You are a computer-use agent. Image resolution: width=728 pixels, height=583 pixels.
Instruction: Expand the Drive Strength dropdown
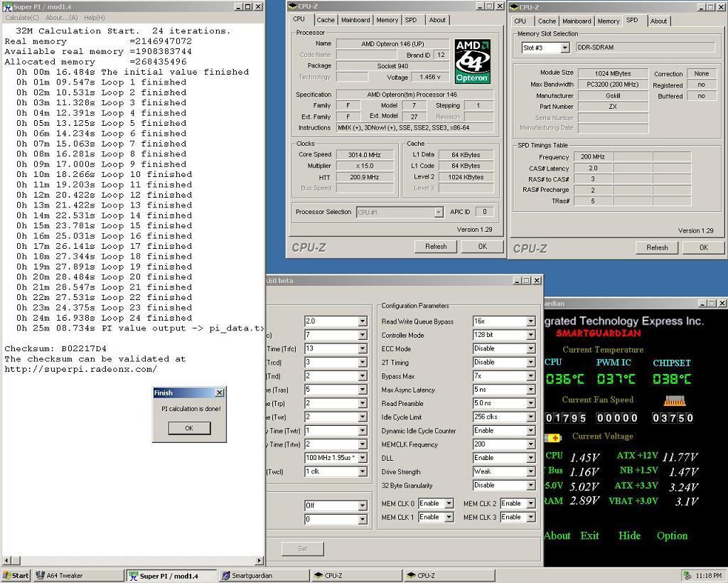coord(530,472)
